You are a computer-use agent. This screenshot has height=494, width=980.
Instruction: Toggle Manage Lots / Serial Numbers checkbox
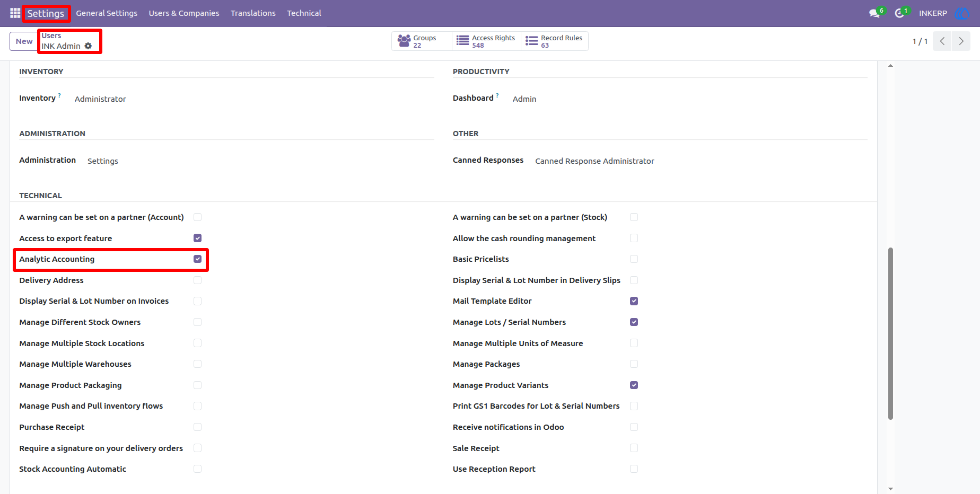(x=634, y=322)
